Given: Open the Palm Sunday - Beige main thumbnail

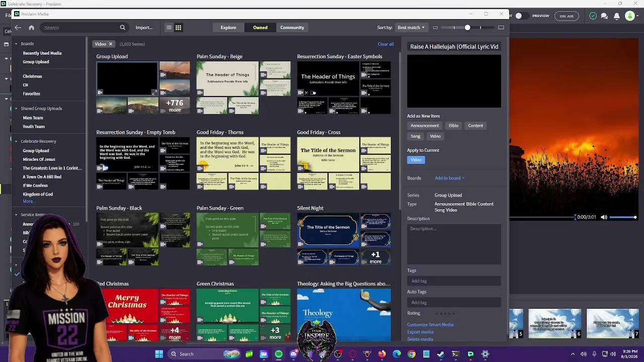Looking at the screenshot, I should click(x=227, y=78).
